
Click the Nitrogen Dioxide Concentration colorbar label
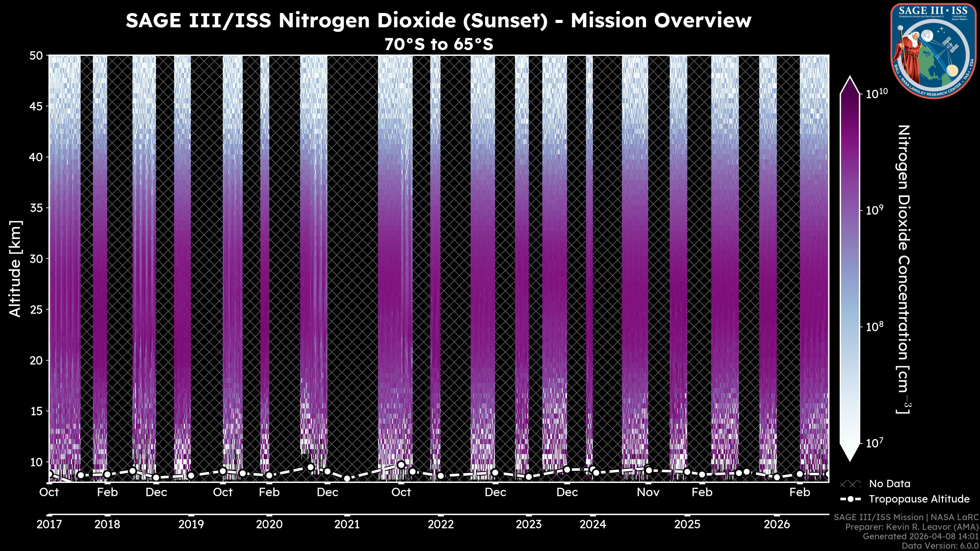tap(904, 269)
